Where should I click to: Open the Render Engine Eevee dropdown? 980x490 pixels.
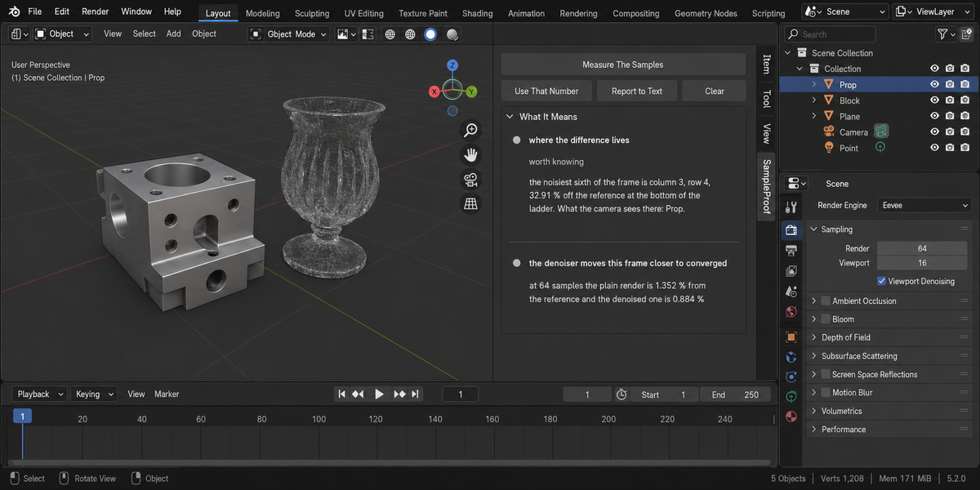pos(924,205)
